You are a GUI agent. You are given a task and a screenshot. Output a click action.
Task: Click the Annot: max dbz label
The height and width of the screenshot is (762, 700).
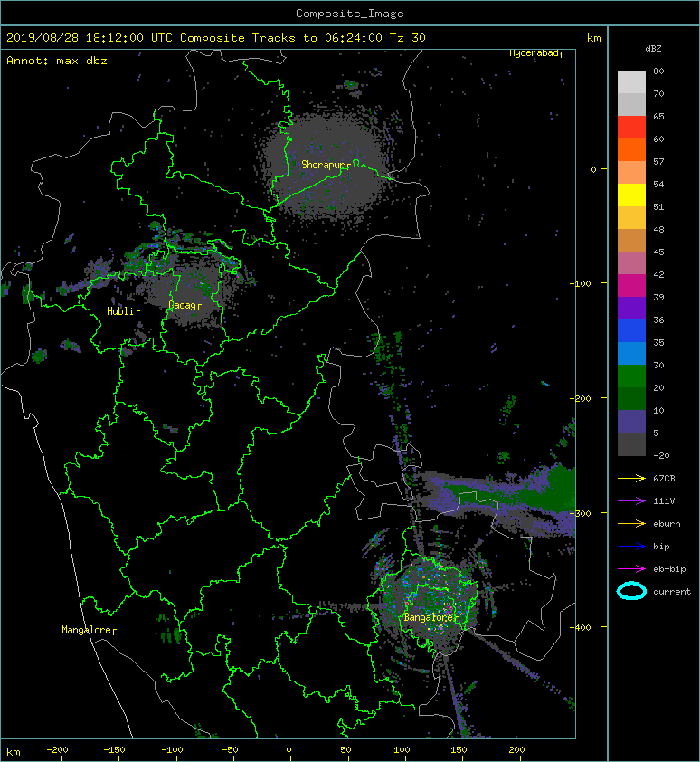[x=57, y=61]
